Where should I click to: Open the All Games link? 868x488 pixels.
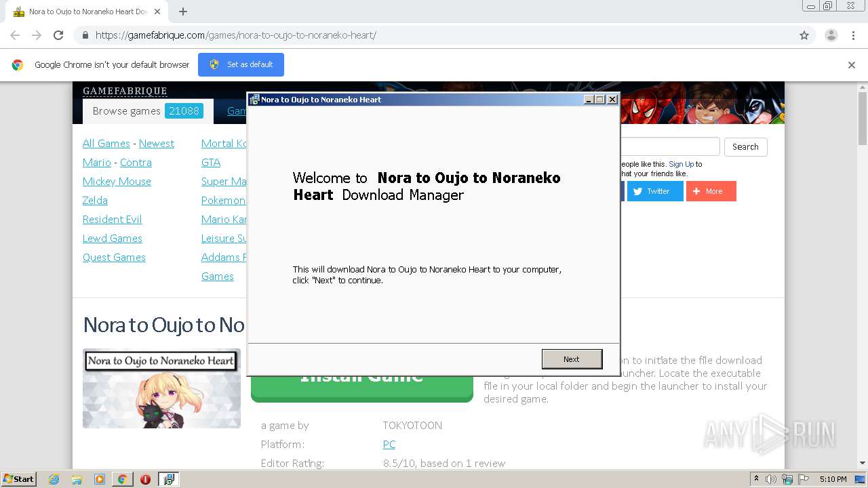[x=106, y=144]
